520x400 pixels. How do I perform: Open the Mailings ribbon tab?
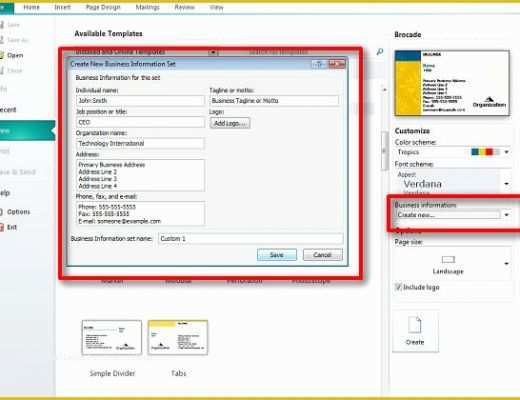(147, 7)
